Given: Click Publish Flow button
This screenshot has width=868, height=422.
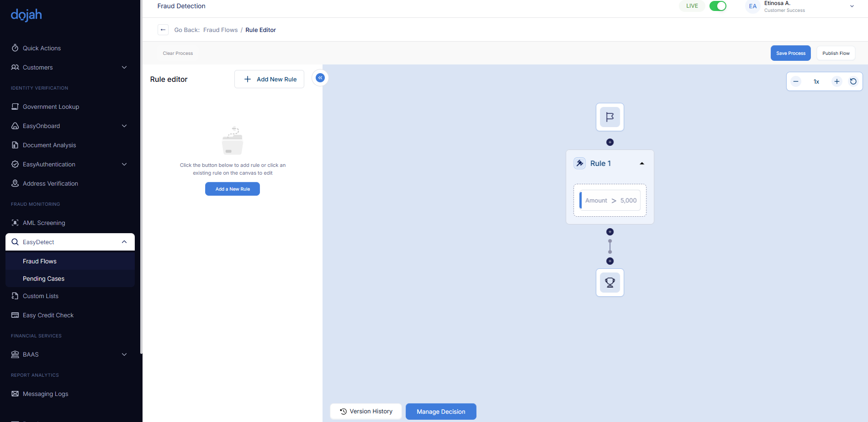Looking at the screenshot, I should 836,53.
